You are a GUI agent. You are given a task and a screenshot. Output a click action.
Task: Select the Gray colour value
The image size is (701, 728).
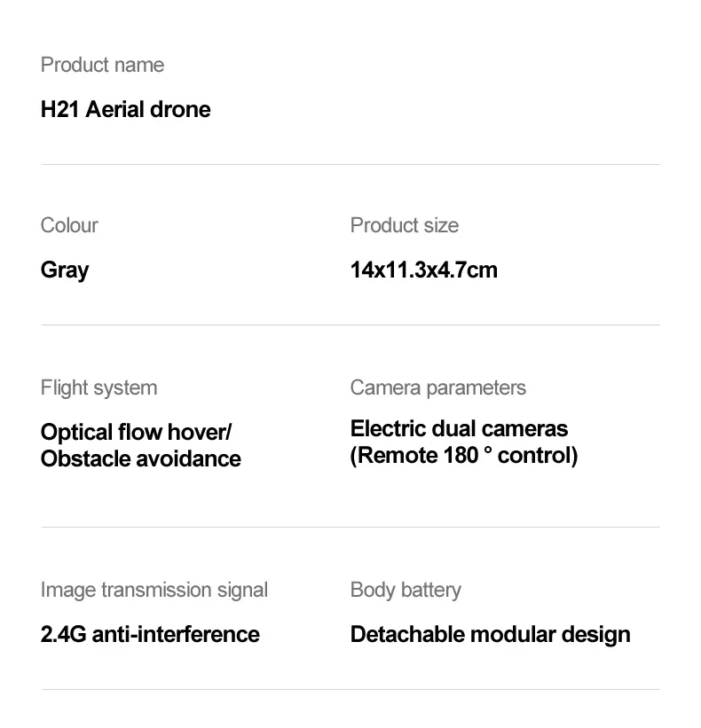pyautogui.click(x=65, y=270)
